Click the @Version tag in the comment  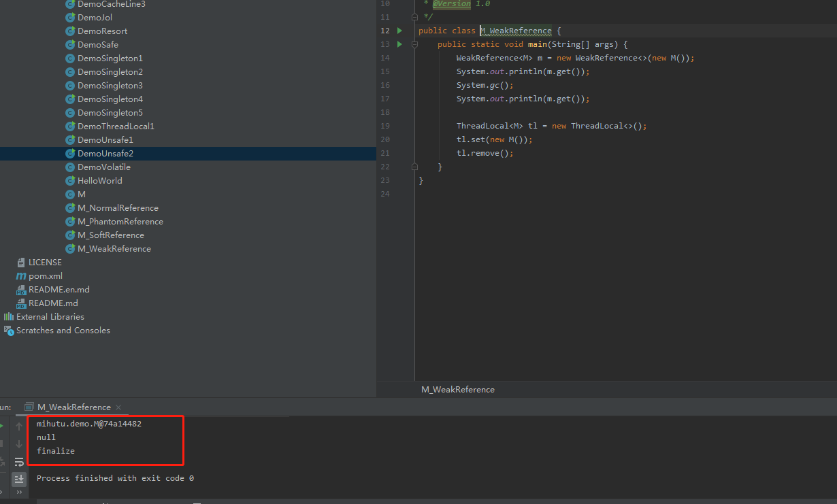tap(452, 3)
